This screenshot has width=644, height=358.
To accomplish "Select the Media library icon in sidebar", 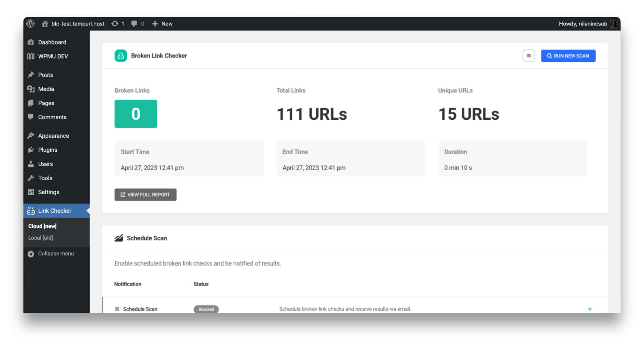I will tap(31, 89).
